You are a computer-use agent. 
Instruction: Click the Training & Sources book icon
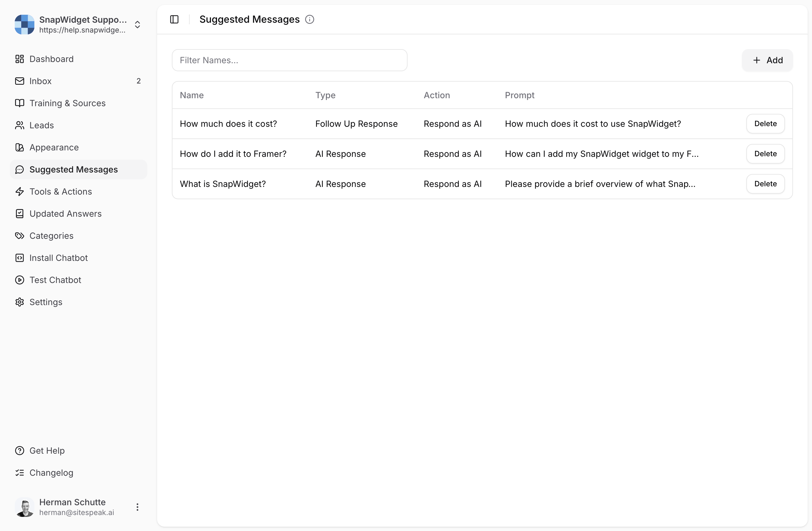(19, 103)
